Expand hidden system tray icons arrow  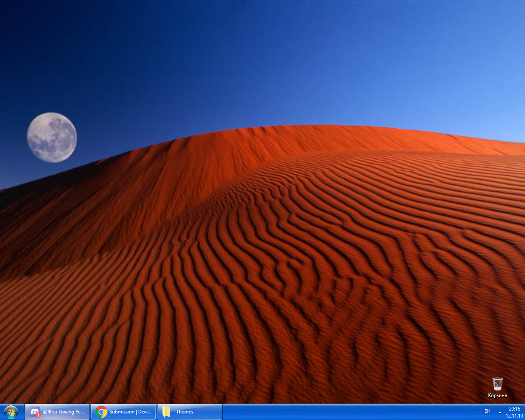(x=500, y=412)
